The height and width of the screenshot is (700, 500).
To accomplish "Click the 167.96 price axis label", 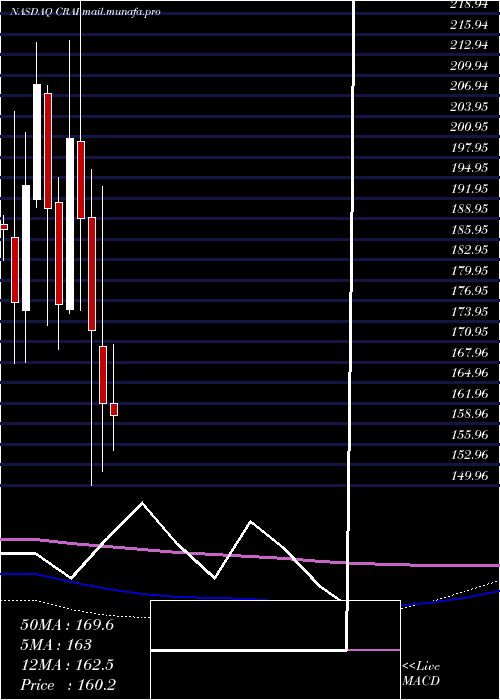I will click(x=469, y=352).
